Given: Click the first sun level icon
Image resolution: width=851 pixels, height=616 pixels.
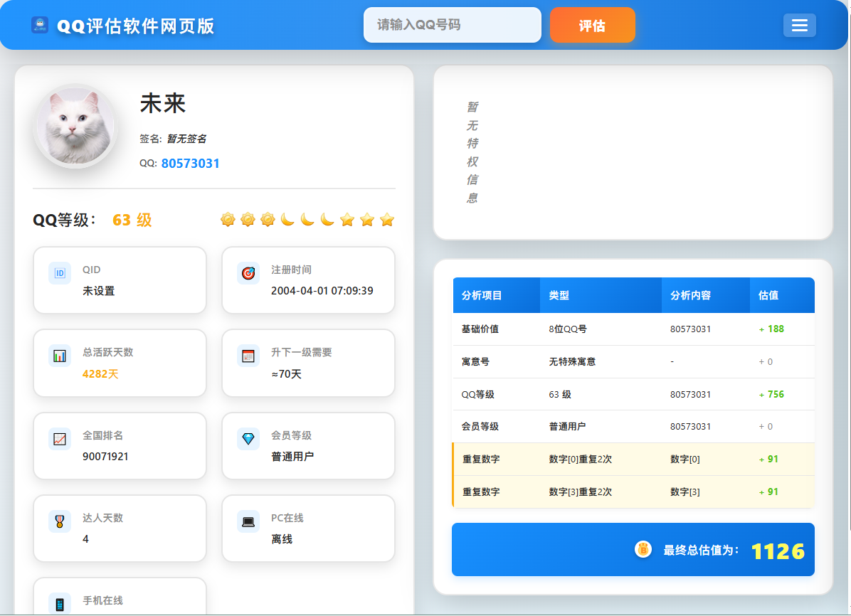Looking at the screenshot, I should tap(228, 220).
